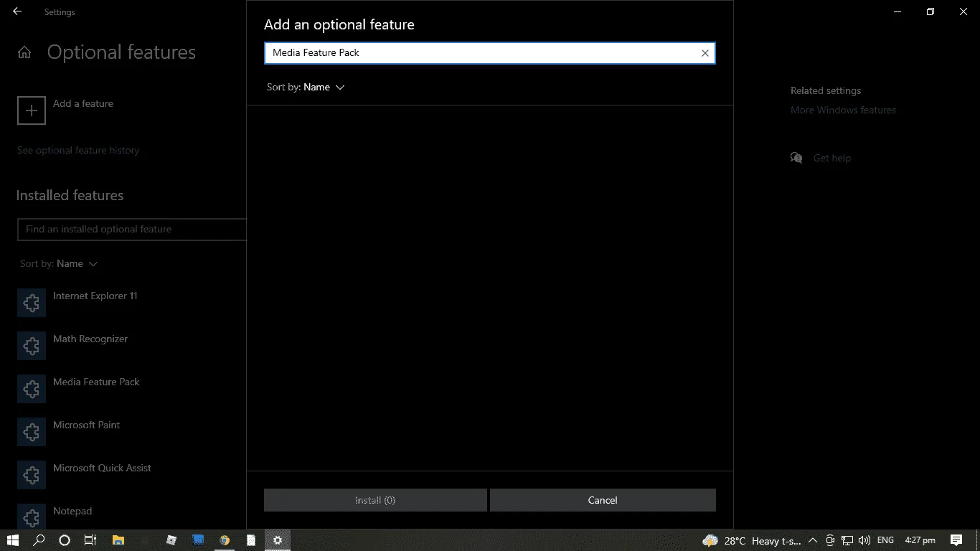
Task: Switch input language via ENG indicator
Action: click(x=885, y=540)
